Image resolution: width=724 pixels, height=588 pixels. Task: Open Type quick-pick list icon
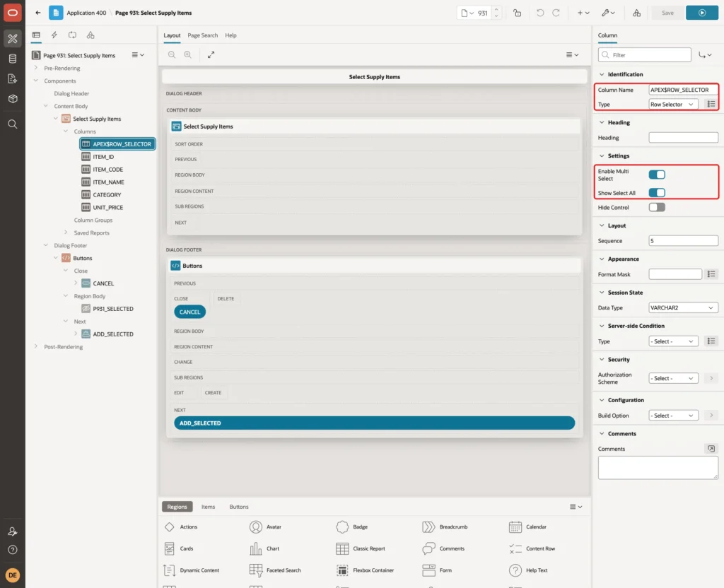coord(711,105)
